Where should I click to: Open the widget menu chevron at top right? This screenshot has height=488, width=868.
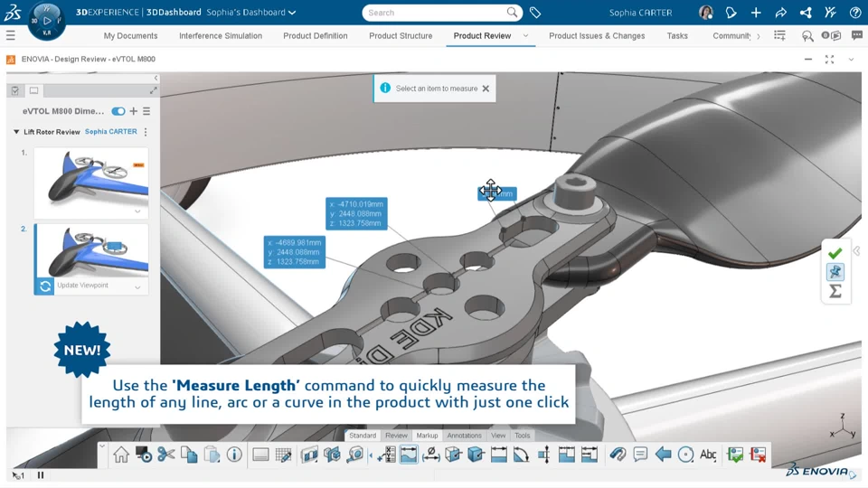(x=851, y=60)
